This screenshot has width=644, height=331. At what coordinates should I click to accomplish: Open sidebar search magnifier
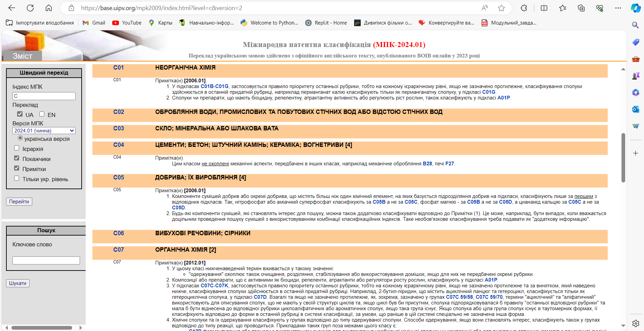635,25
